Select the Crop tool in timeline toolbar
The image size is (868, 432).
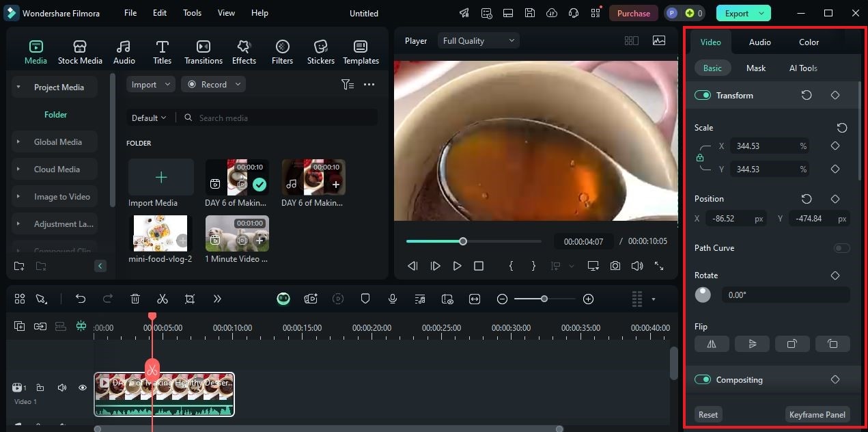pos(190,299)
